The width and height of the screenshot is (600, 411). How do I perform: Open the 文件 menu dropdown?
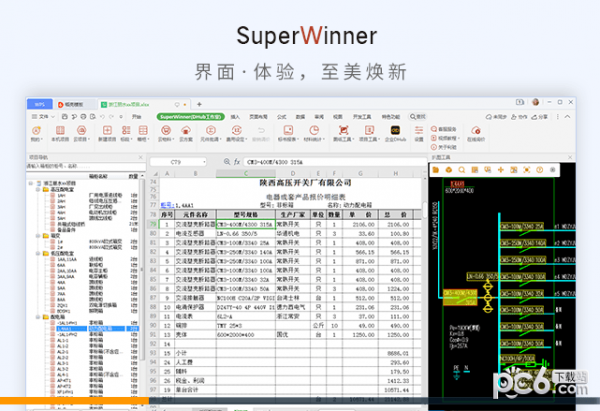click(x=43, y=116)
